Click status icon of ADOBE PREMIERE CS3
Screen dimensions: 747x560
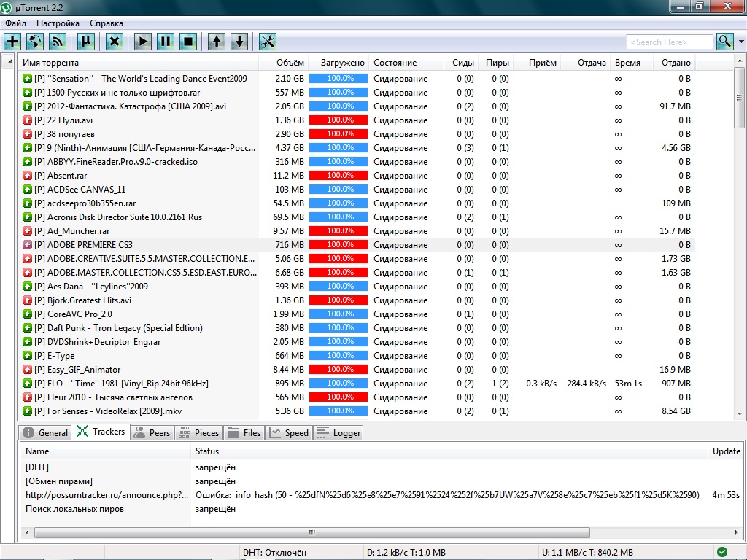(x=27, y=245)
